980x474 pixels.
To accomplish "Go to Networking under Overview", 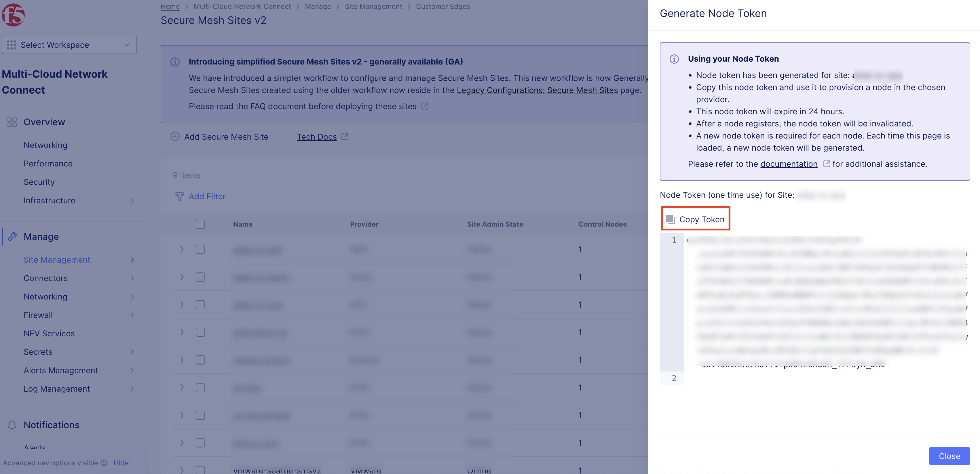I will click(x=45, y=145).
